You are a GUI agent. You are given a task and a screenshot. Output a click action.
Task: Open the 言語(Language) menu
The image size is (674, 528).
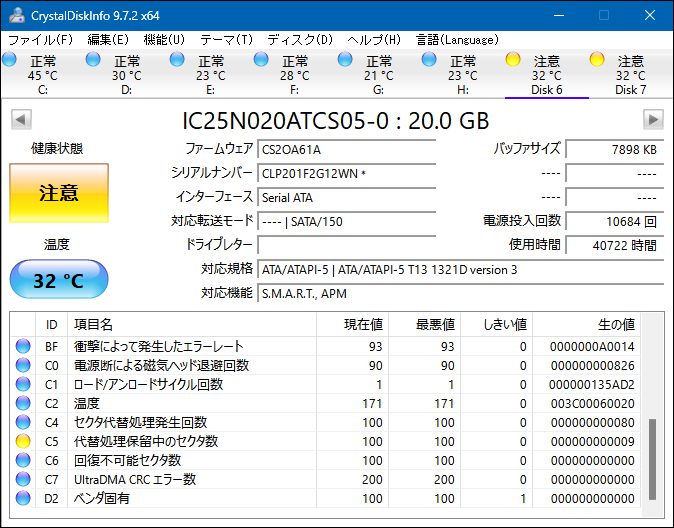tap(456, 39)
